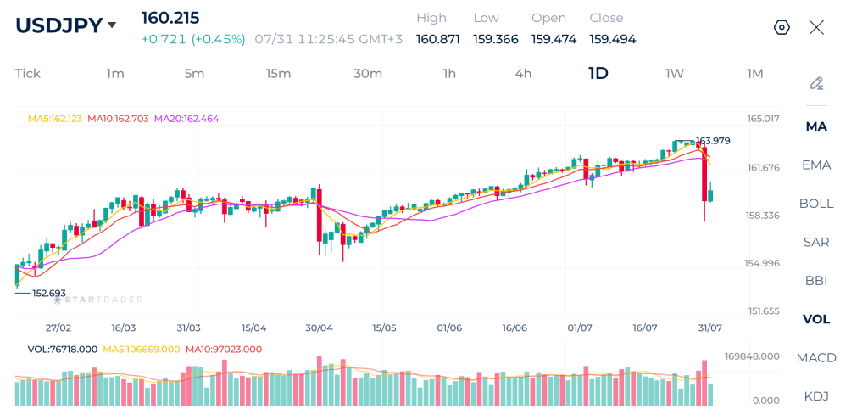The image size is (868, 409).
Task: Toggle the VOL sub-indicator
Action: [x=816, y=319]
